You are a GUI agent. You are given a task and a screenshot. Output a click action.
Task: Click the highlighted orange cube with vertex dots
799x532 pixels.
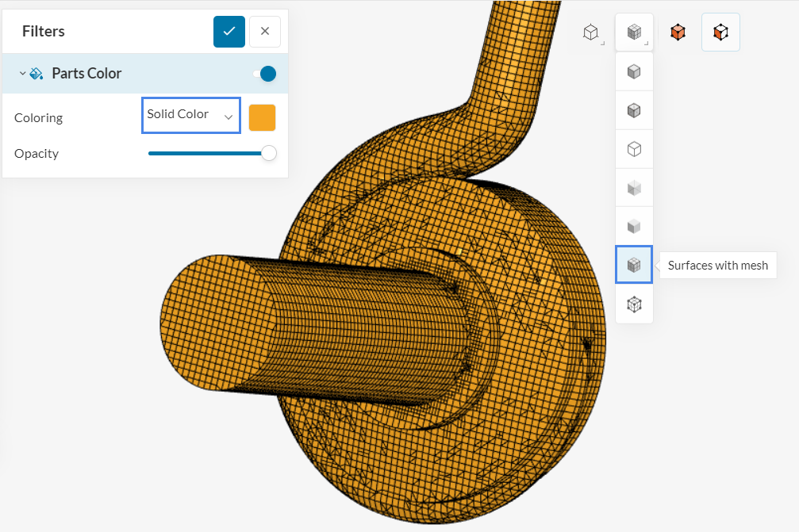point(720,33)
